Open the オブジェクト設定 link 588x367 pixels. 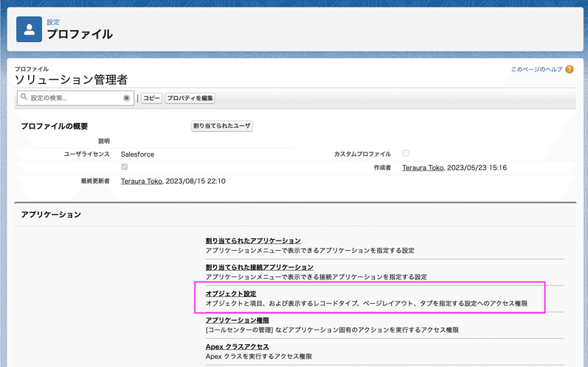231,293
